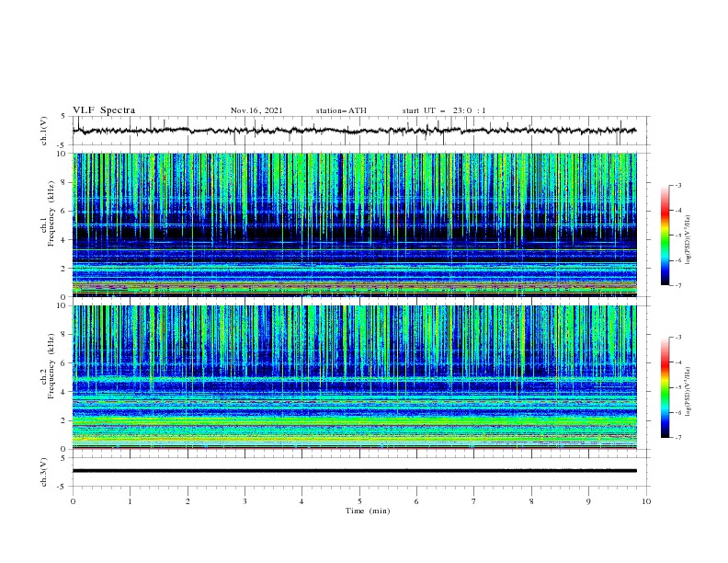Click the "-7" tick on ch.1 colorbar

tap(678, 285)
